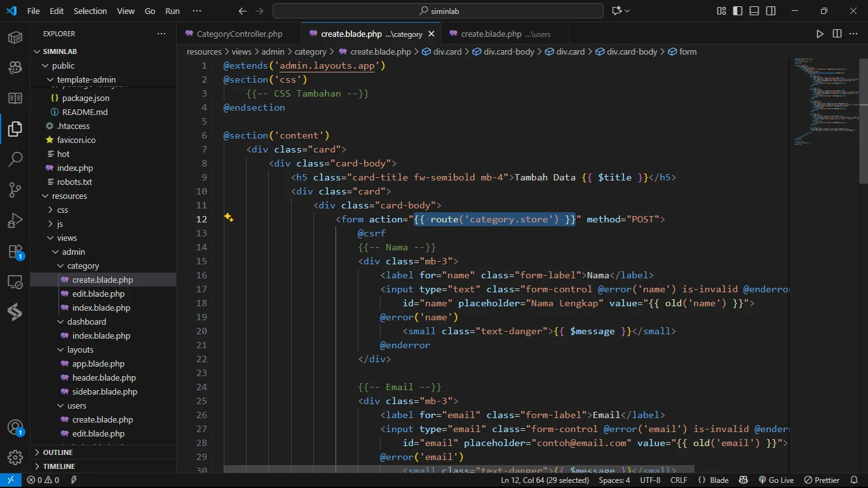Viewport: 868px width, 488px height.
Task: Click the Run file play icon
Action: (820, 34)
